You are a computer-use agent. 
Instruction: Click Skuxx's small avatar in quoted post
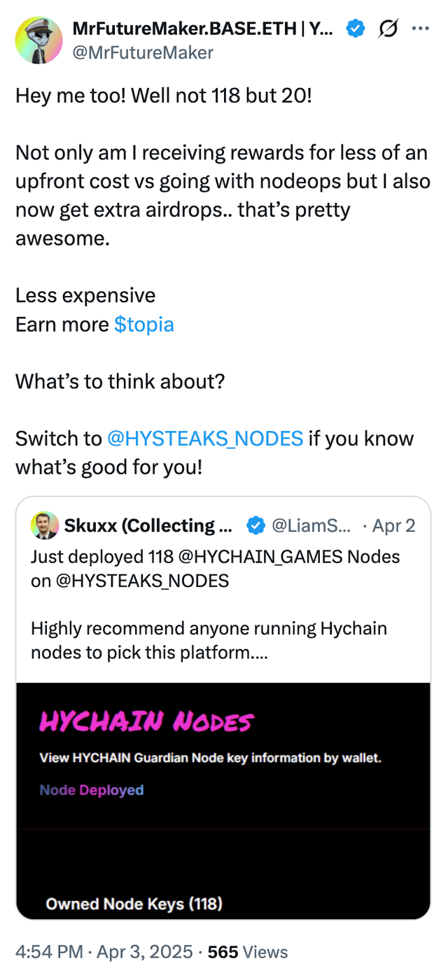coord(45,525)
